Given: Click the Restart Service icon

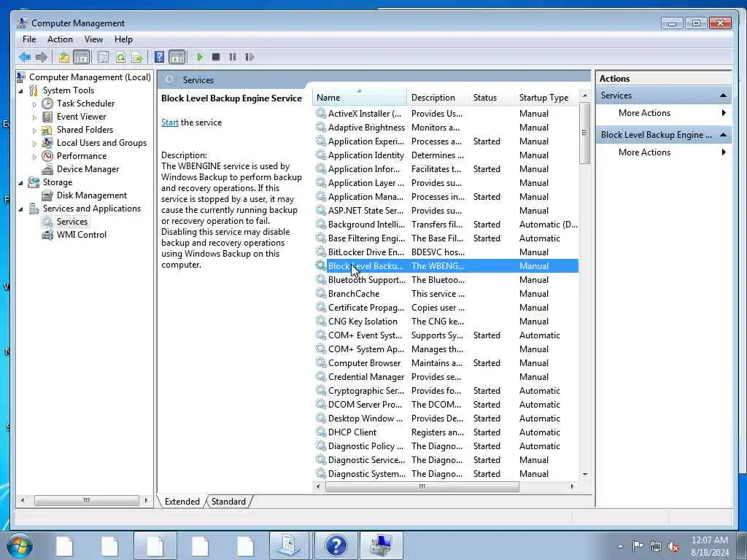Looking at the screenshot, I should [x=249, y=57].
